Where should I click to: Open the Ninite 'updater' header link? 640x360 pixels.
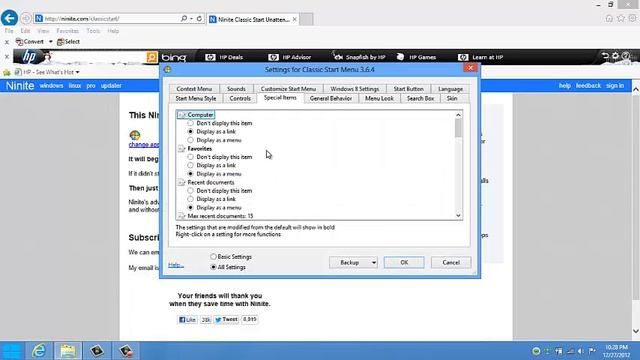(111, 86)
